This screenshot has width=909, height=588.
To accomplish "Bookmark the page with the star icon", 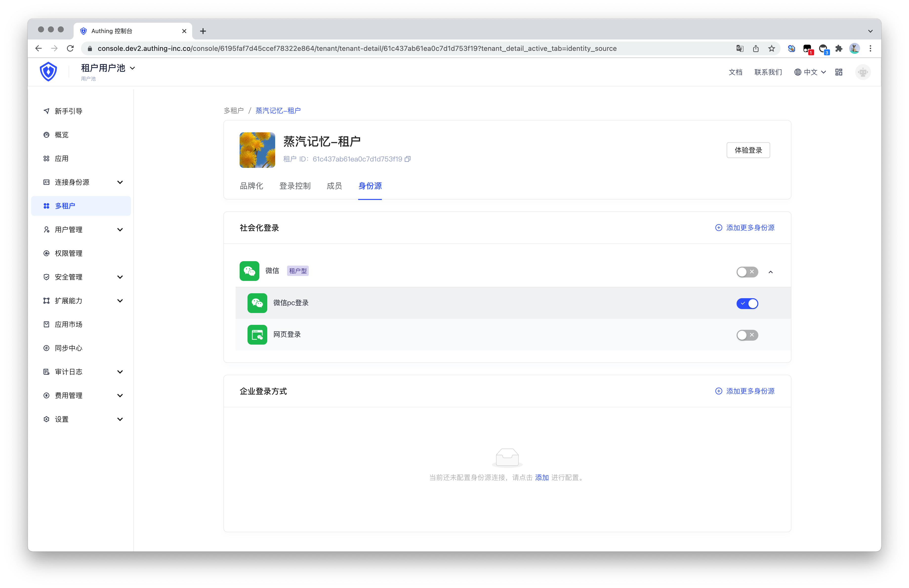I will coord(771,48).
